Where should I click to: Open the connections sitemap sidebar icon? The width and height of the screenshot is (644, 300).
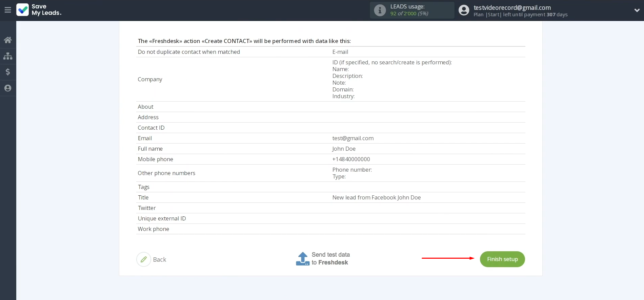(8, 56)
